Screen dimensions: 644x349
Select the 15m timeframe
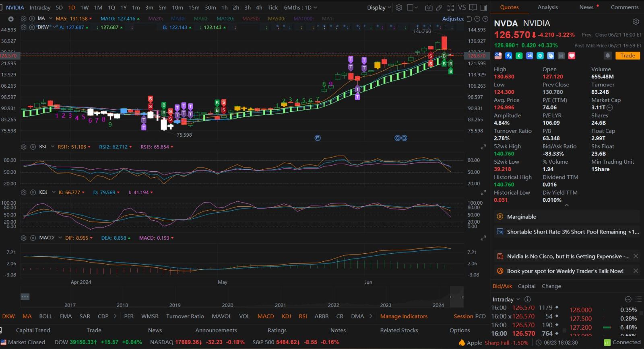194,8
